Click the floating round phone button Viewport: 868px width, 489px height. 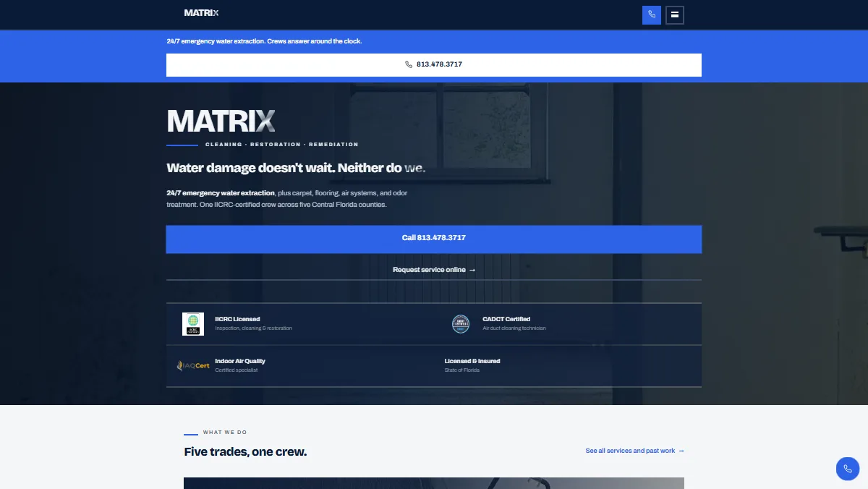coord(848,469)
